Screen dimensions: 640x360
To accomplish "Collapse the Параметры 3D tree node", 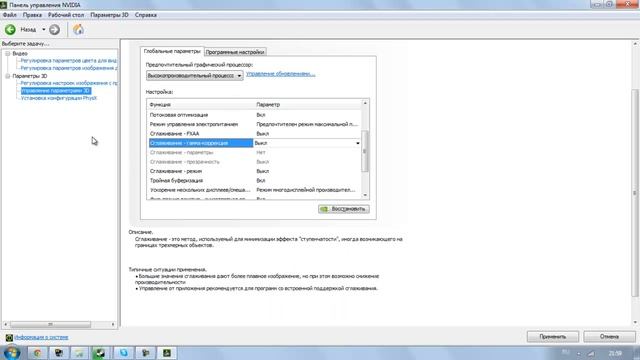I will coord(7,76).
